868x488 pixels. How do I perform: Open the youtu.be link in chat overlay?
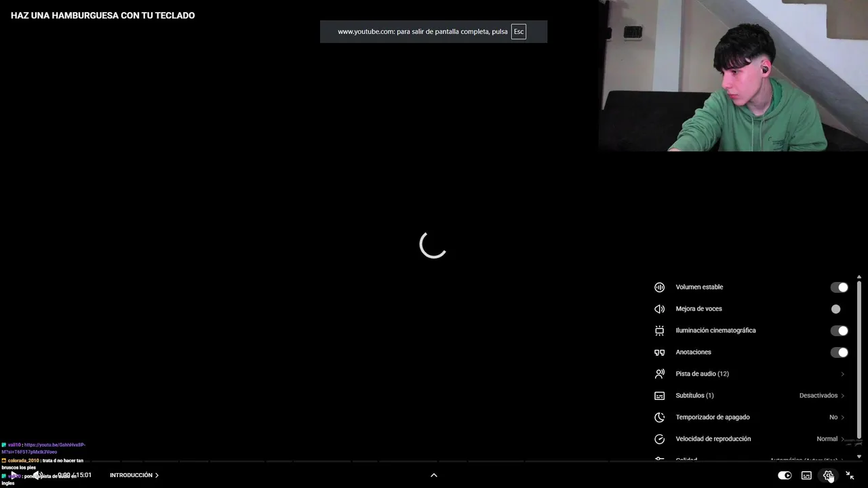43,448
